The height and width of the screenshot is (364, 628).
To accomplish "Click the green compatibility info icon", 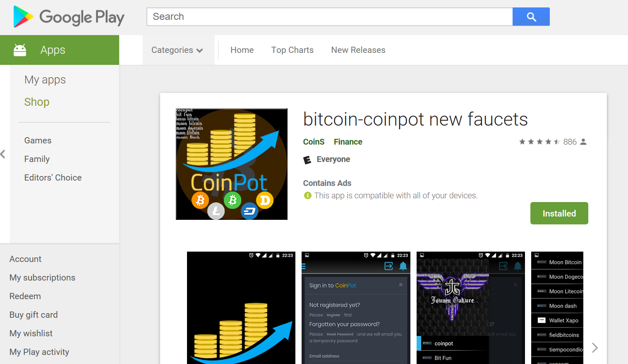I will pos(307,195).
